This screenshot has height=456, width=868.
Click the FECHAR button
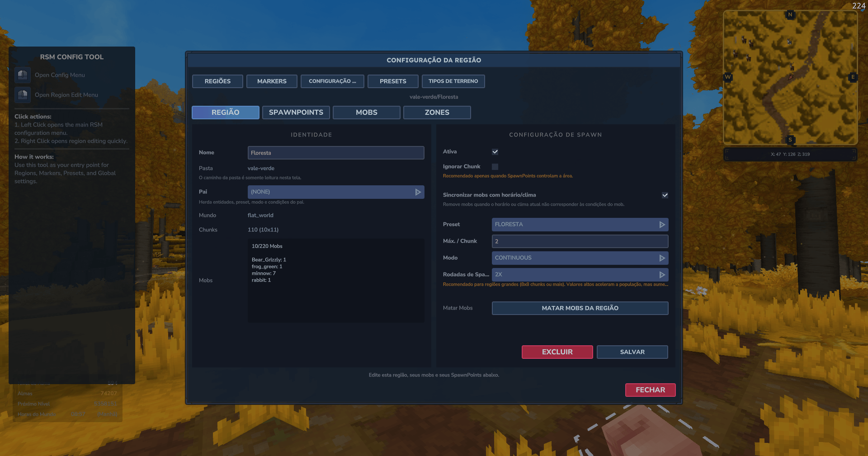[x=651, y=390]
